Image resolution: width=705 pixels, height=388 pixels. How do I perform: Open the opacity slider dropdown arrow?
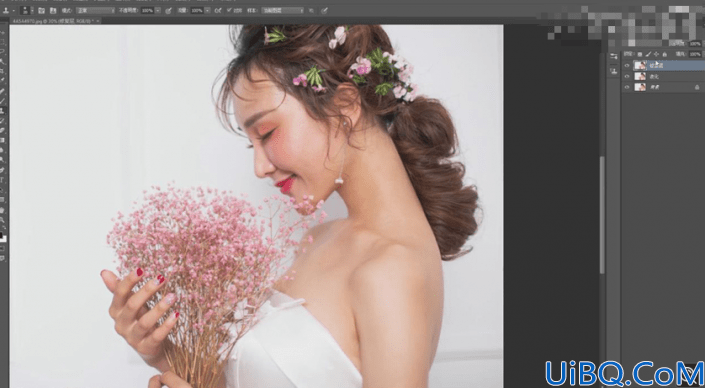point(158,10)
